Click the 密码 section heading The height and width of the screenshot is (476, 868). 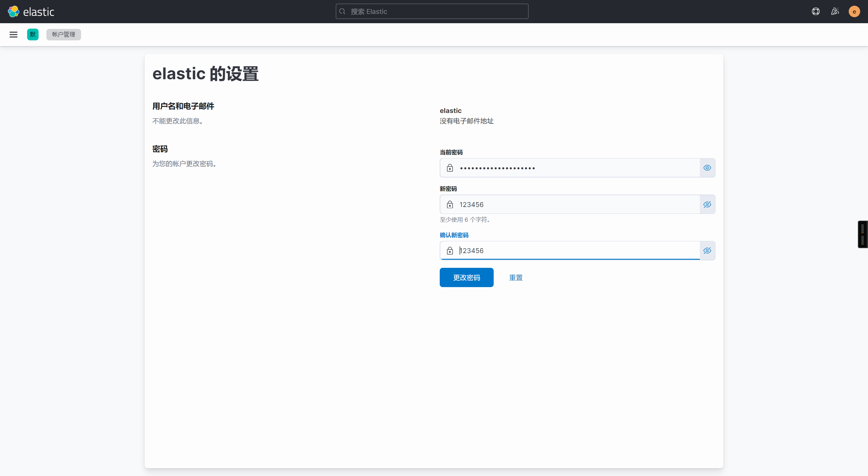coord(160,149)
